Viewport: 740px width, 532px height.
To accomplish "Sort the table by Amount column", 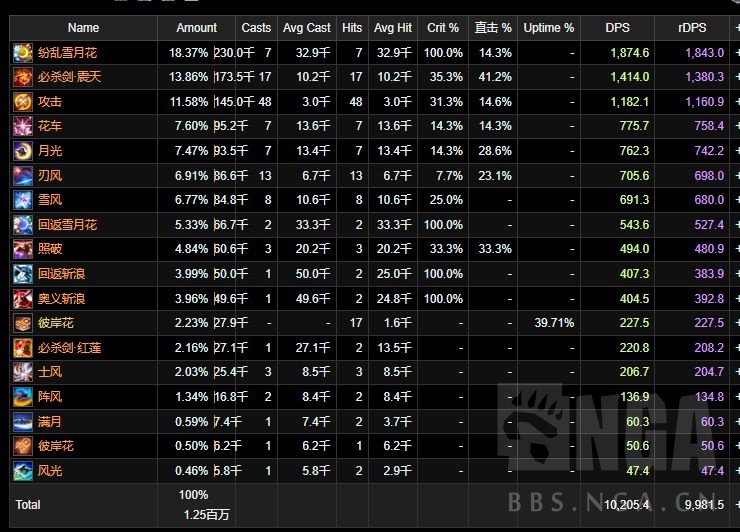I will coord(196,28).
